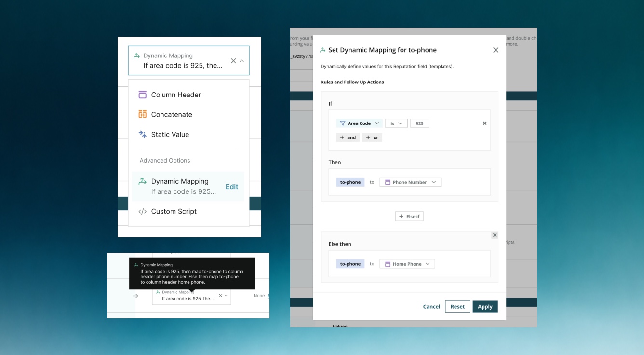Choose the Column Header mapping option
This screenshot has width=644, height=355.
coord(188,95)
